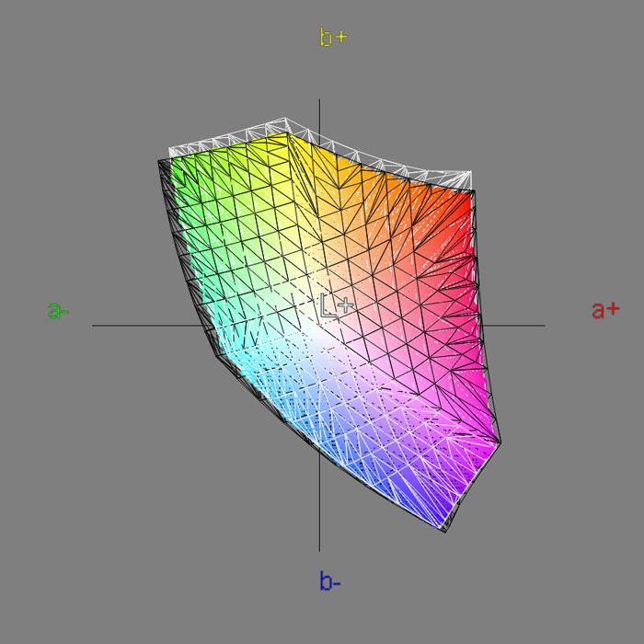644x644 pixels.
Task: Click the L+ label at gamut center
Action: click(337, 305)
